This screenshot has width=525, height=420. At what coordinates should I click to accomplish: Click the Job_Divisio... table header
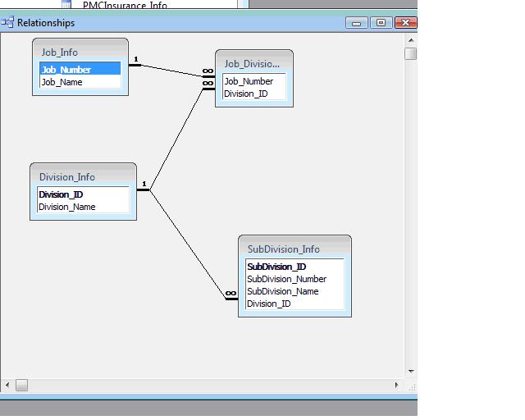click(252, 64)
